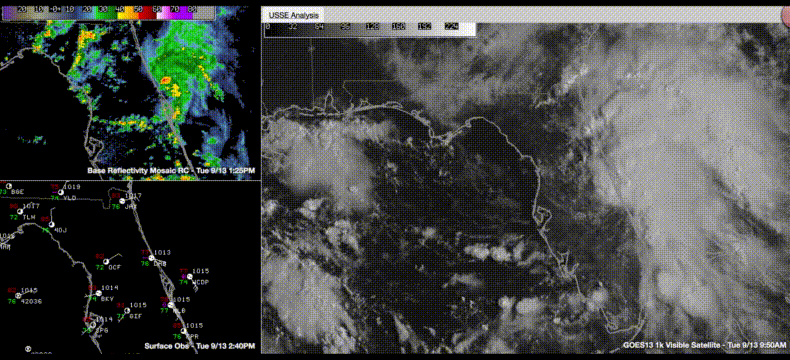Select the 40J station plot circle
The width and height of the screenshot is (790, 360).
51,224
